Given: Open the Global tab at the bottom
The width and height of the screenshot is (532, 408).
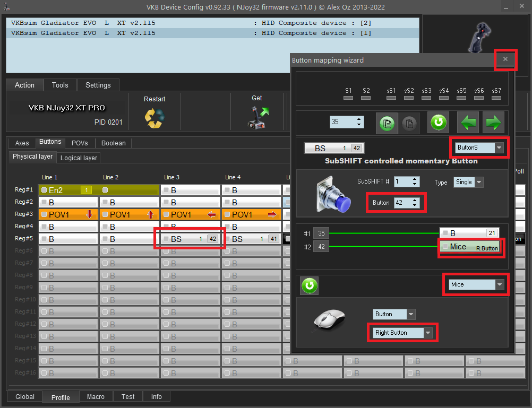Looking at the screenshot, I should (25, 397).
